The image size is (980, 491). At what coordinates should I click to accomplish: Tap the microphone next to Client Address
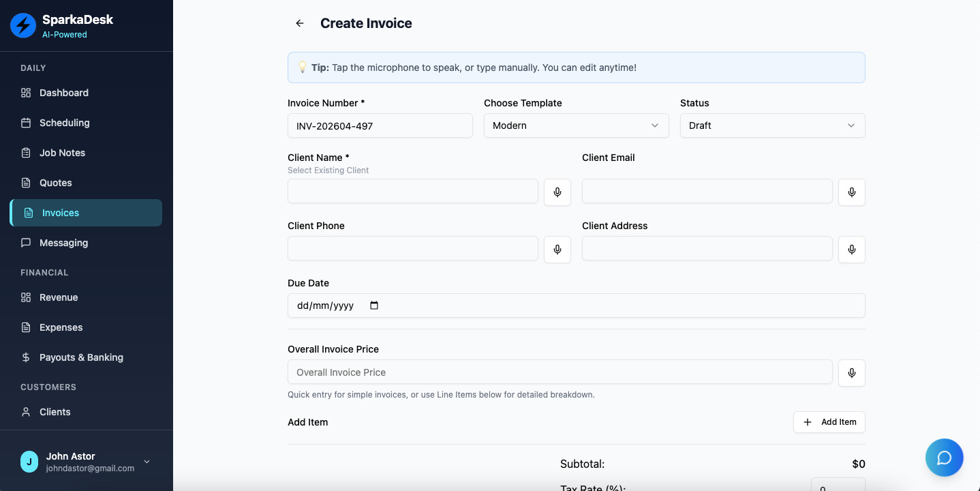pos(852,250)
